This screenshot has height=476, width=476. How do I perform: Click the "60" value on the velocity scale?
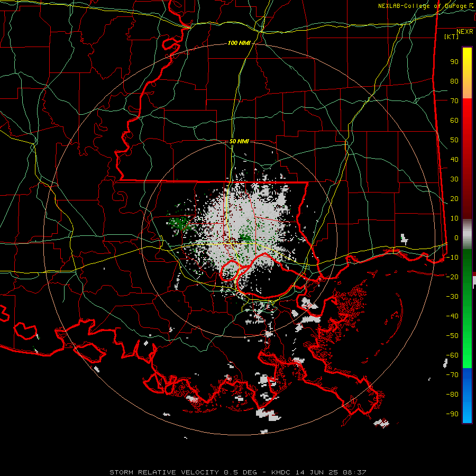click(x=454, y=121)
